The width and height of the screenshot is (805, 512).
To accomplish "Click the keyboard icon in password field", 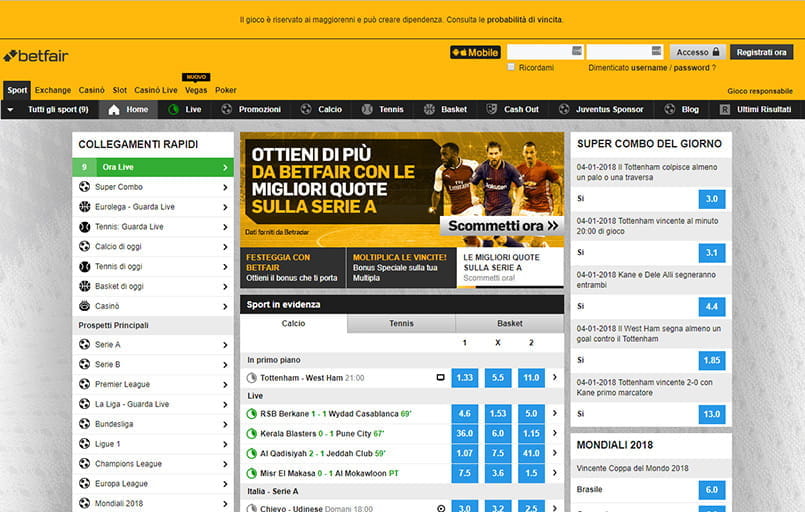I will click(656, 50).
